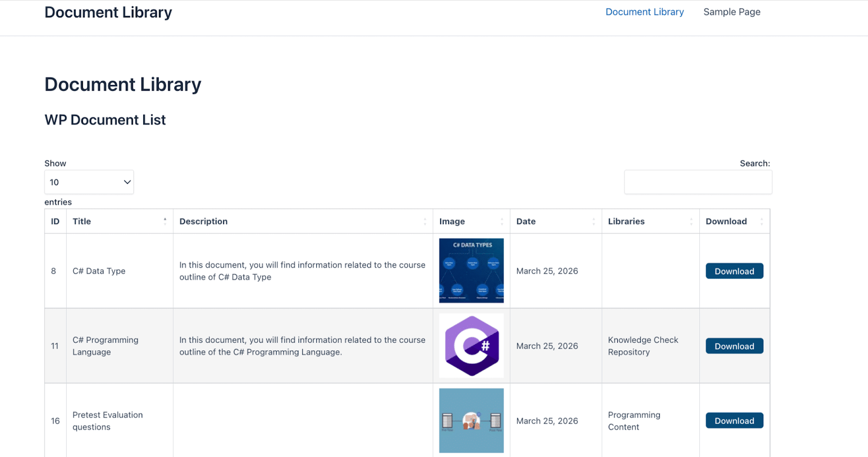Image resolution: width=868 pixels, height=457 pixels.
Task: Sort by Image column arrows
Action: pos(502,221)
